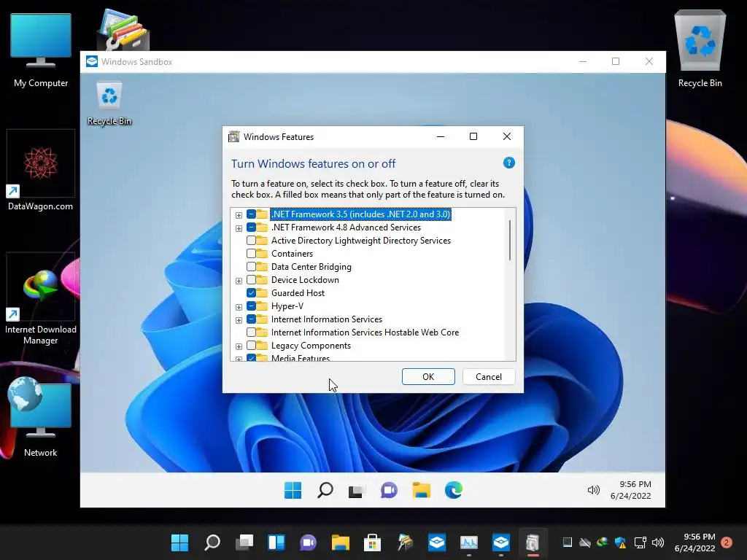
Task: Click the features list vertical scrollbar
Action: [x=510, y=240]
